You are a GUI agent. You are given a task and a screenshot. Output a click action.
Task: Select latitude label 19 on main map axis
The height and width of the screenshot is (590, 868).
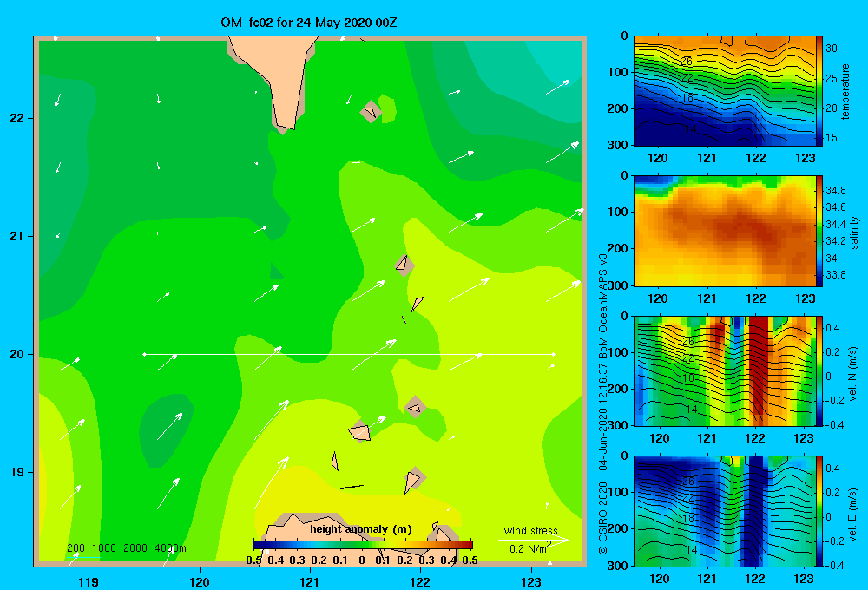coord(16,472)
